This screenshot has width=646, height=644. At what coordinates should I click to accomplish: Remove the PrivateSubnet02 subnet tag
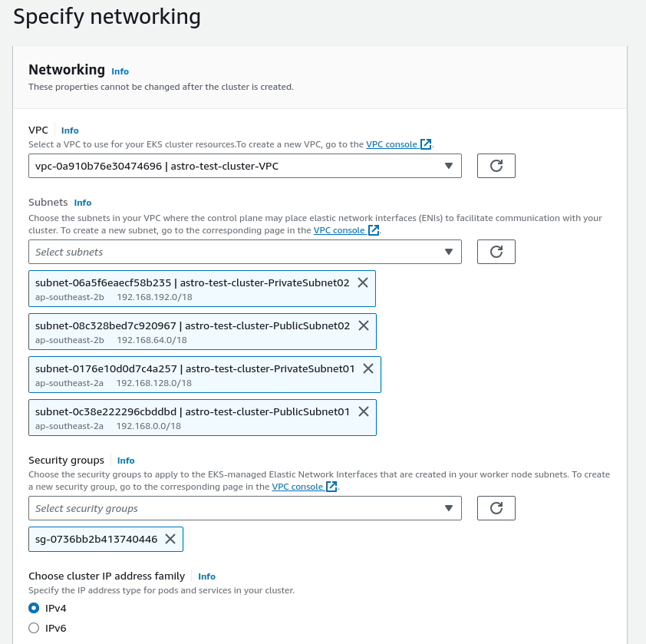[363, 282]
